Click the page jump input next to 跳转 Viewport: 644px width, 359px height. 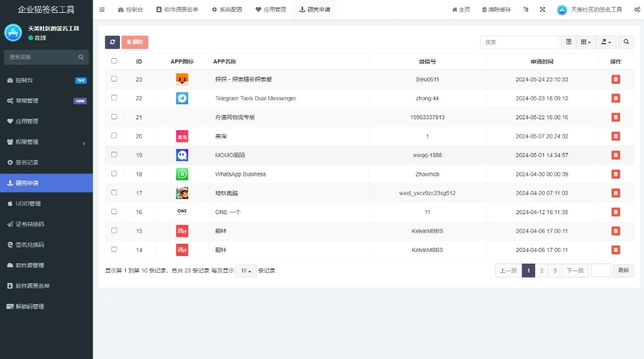click(x=600, y=270)
